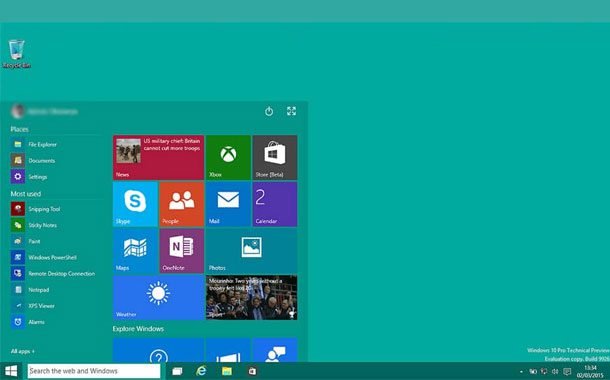Click the volume icon in system tray
Image resolution: width=610 pixels, height=380 pixels.
[x=555, y=371]
